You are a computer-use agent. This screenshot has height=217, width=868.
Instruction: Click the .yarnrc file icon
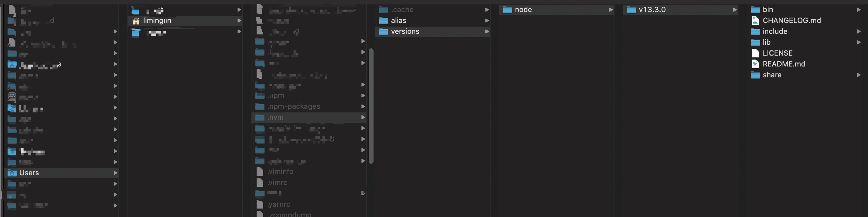point(260,204)
